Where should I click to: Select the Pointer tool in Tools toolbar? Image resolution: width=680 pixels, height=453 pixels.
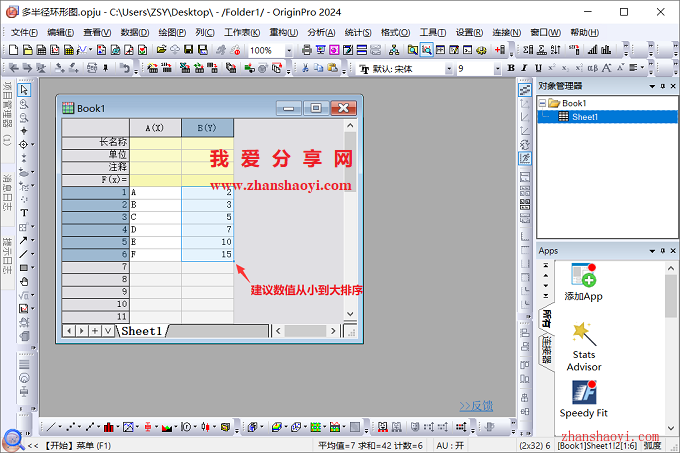(24, 90)
